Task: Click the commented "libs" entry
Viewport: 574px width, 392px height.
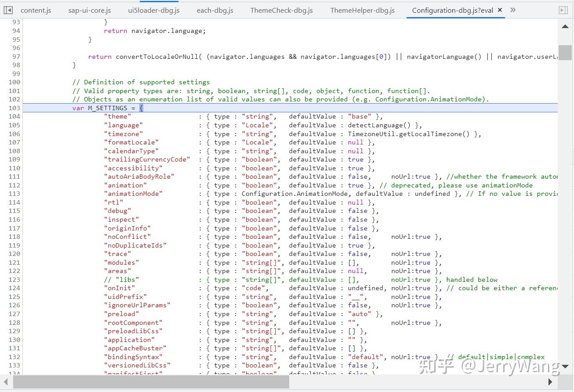Action: [x=121, y=280]
